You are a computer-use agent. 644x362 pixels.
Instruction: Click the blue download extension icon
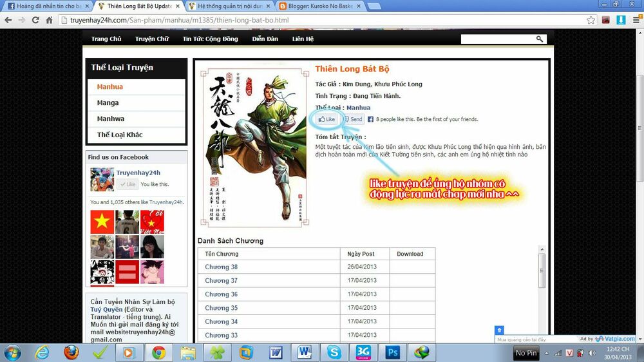(x=621, y=20)
